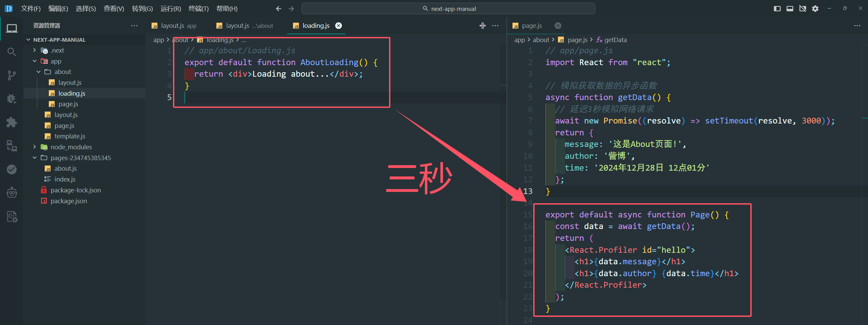868x325 pixels.
Task: Collapse the app folder
Action: pyautogui.click(x=34, y=61)
